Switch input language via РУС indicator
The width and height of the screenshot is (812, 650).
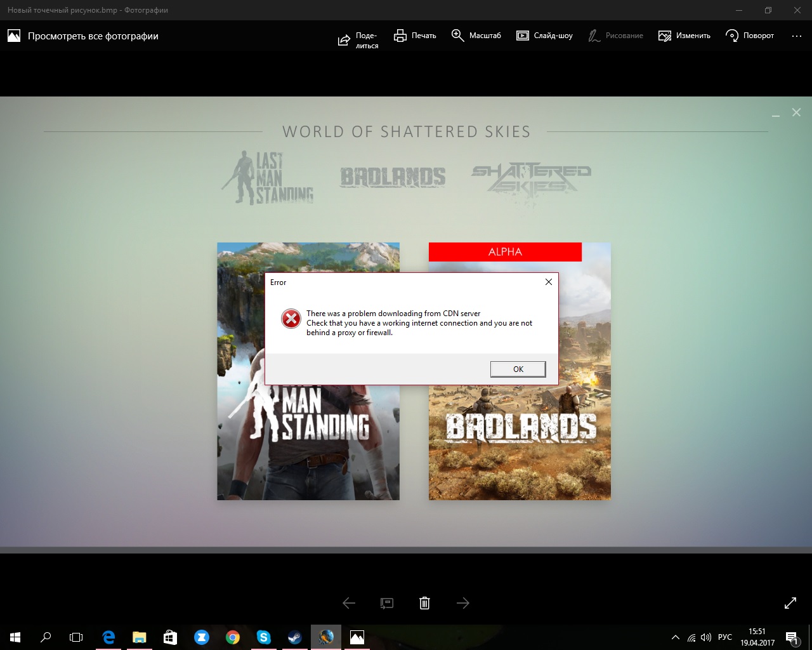click(725, 637)
